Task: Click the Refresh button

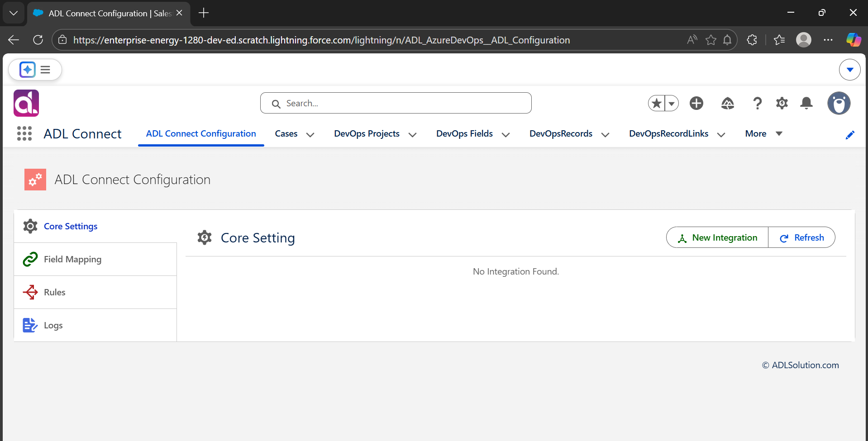Action: (x=801, y=237)
